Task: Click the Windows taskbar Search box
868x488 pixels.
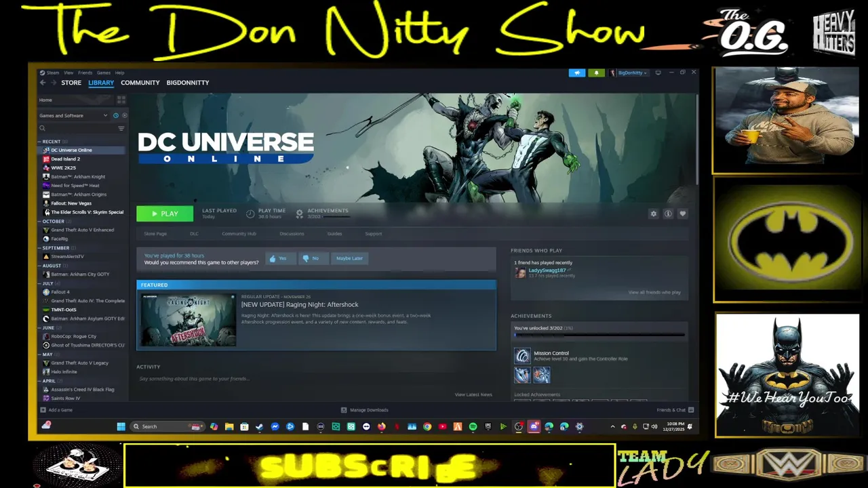Action: point(167,426)
